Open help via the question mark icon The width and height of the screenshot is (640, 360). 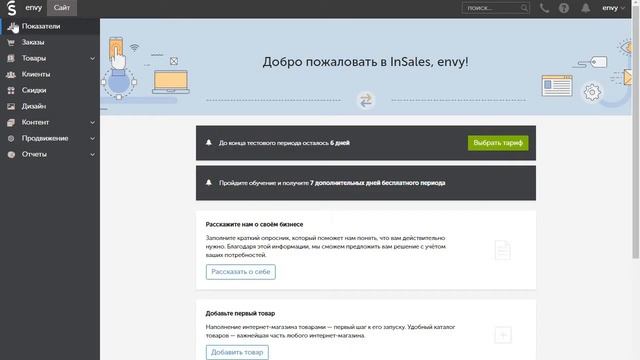[564, 8]
